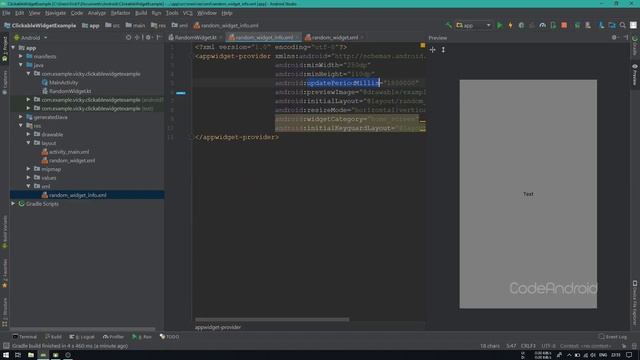This screenshot has height=360, width=640.
Task: Open the Build tool window
Action: point(53,337)
